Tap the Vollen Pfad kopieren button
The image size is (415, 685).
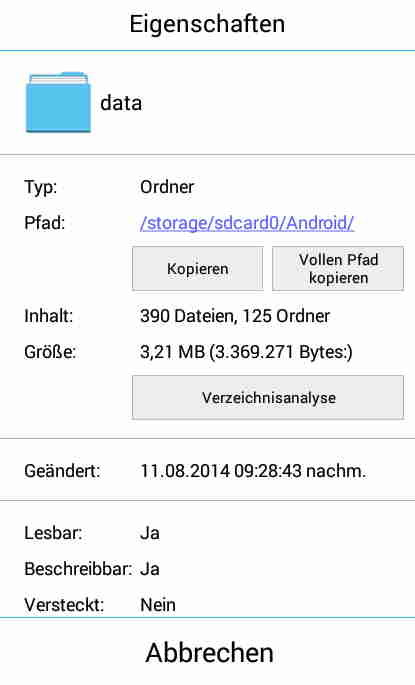click(338, 269)
